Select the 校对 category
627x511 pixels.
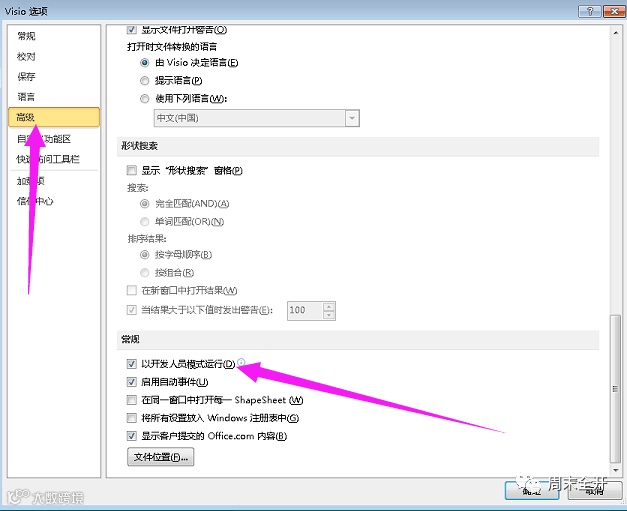click(26, 56)
